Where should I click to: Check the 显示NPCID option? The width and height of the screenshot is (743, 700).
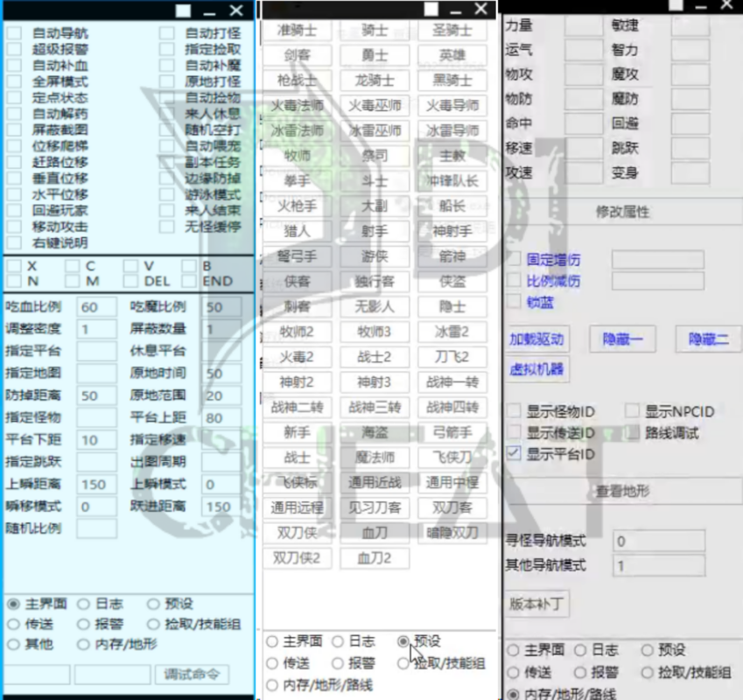pos(632,411)
